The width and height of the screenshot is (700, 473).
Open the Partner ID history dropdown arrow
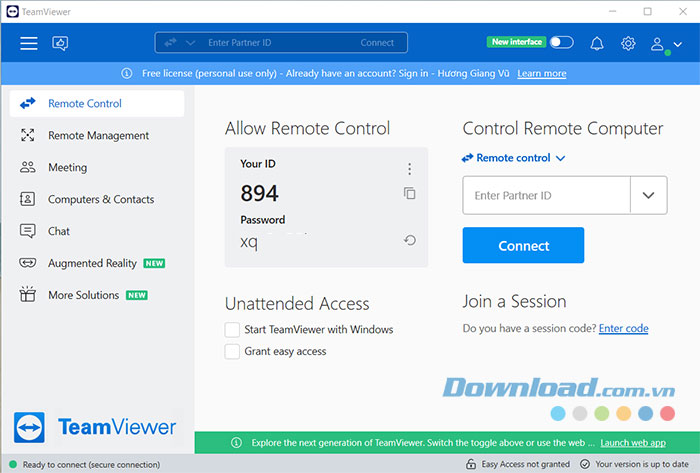click(x=648, y=196)
